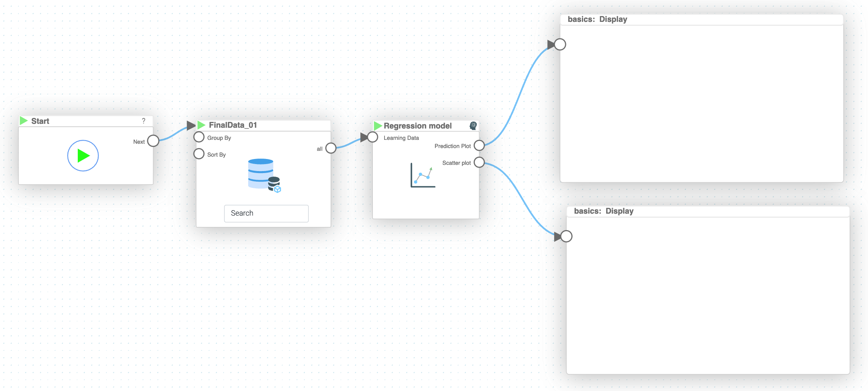Image resolution: width=868 pixels, height=391 pixels.
Task: Click the green run triangle beside Regression model
Action: click(378, 126)
